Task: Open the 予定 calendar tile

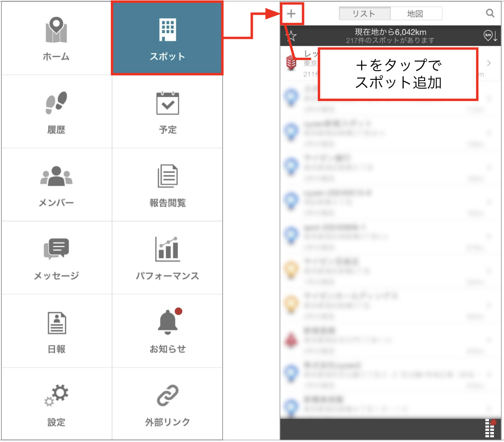Action: point(167,112)
